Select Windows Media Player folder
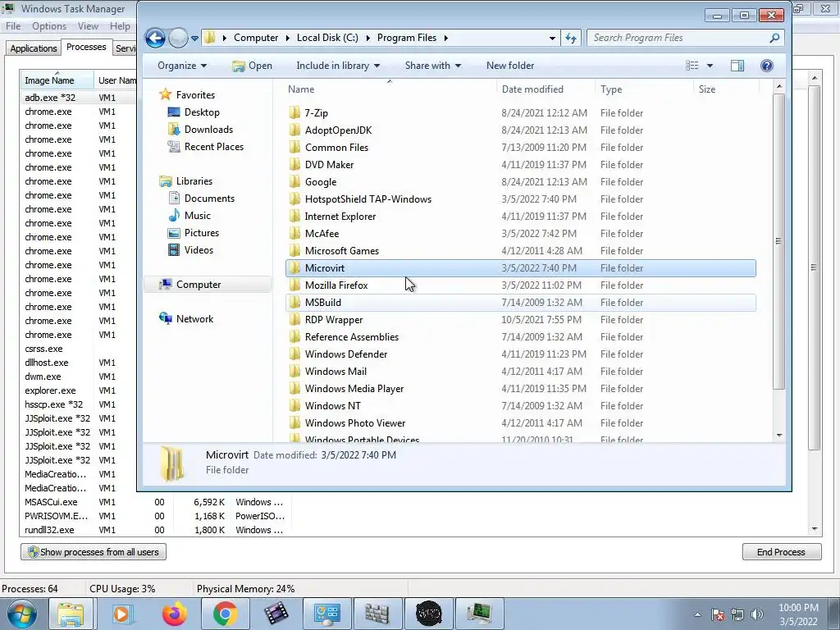 pyautogui.click(x=354, y=388)
